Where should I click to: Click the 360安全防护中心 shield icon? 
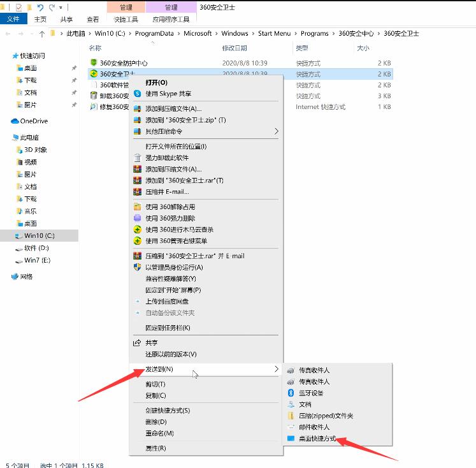tap(94, 62)
